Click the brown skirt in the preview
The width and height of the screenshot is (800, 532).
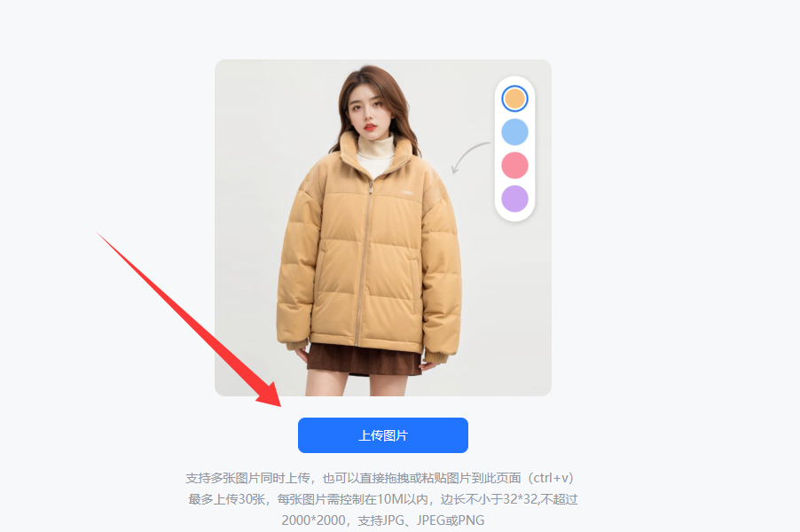coord(364,360)
